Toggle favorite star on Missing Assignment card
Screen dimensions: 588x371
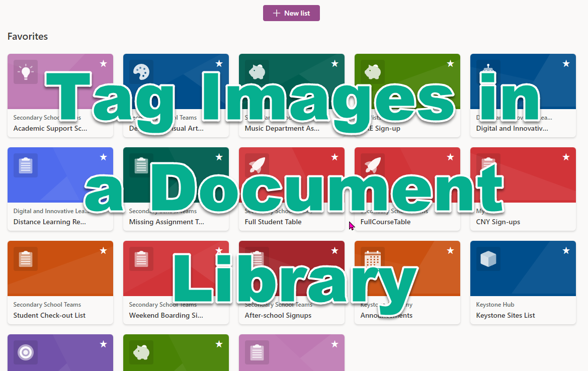[219, 157]
